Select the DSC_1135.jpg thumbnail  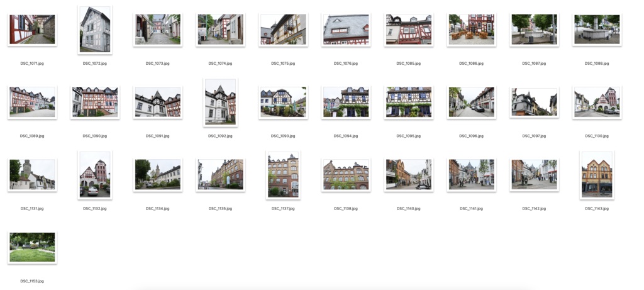tap(221, 175)
